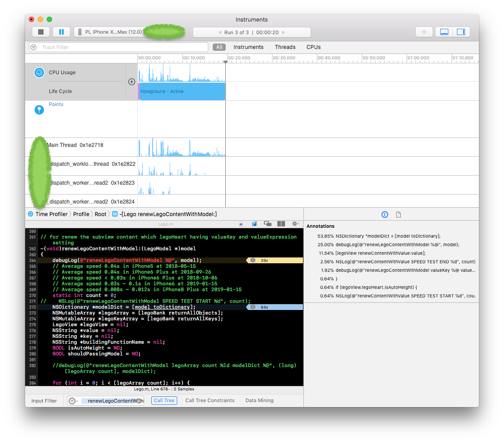Click the blank document icon near Annotations panel
504x443 pixels.
click(x=398, y=214)
